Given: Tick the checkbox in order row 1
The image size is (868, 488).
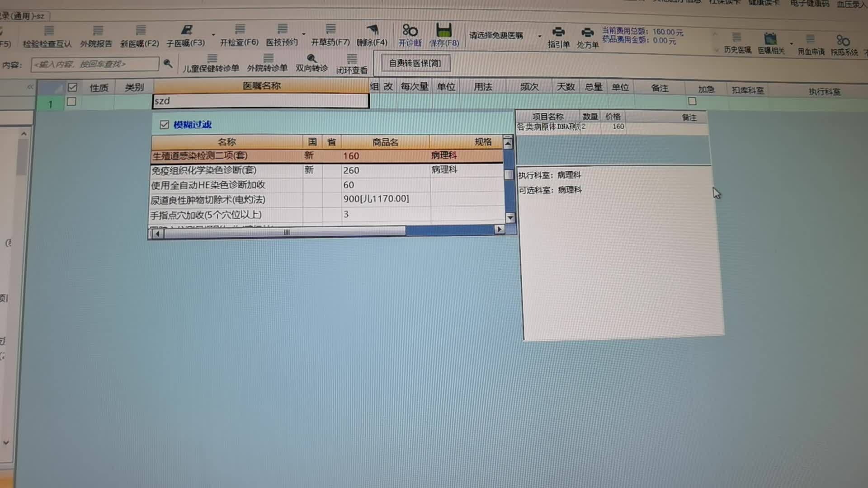Looking at the screenshot, I should pos(71,102).
